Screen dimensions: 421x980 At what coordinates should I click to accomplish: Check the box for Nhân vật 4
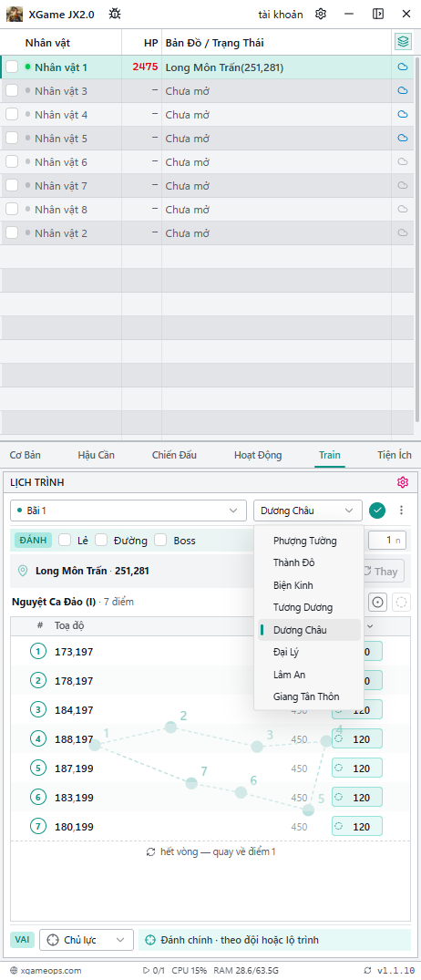click(12, 114)
